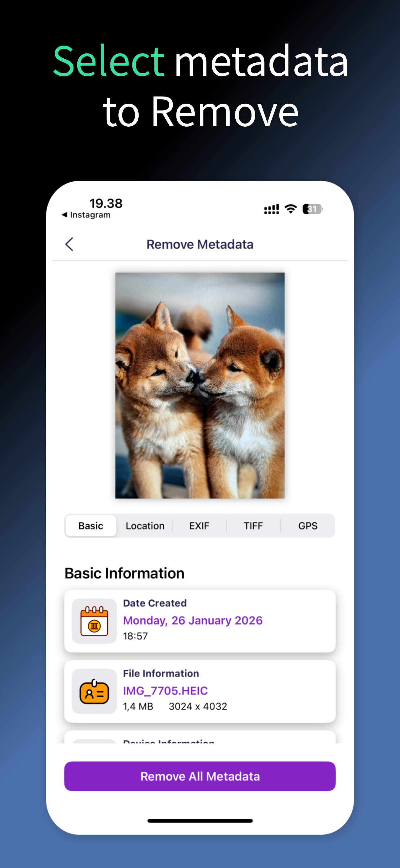The image size is (400, 868).
Task: Open the shiba puppies photo preview
Action: coord(200,386)
